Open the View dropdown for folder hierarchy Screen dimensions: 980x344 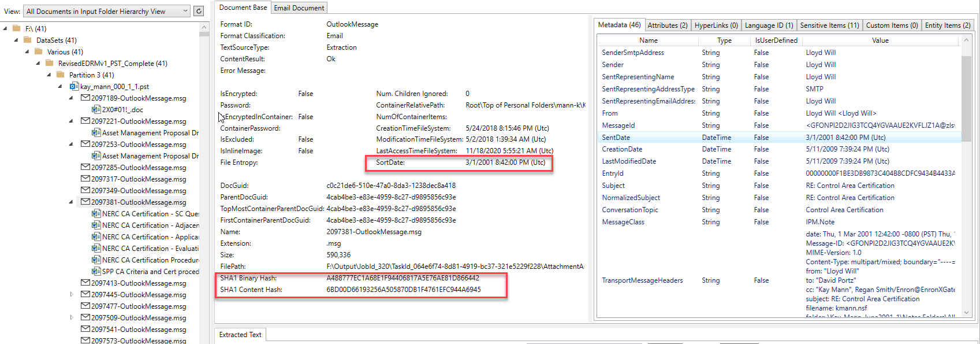[x=185, y=11]
